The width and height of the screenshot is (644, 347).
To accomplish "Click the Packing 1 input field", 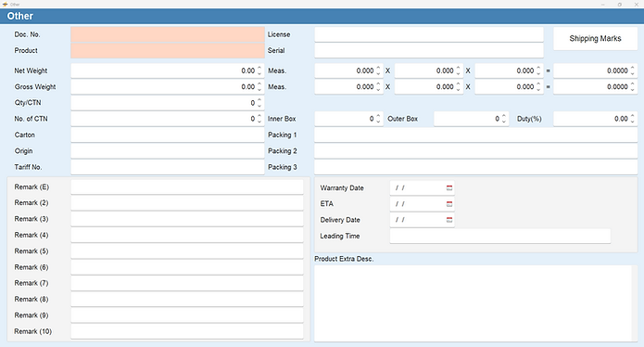I will click(476, 135).
